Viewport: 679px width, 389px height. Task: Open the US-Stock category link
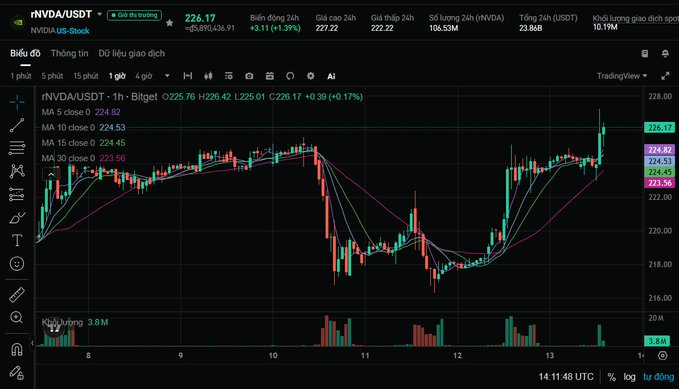pyautogui.click(x=73, y=31)
